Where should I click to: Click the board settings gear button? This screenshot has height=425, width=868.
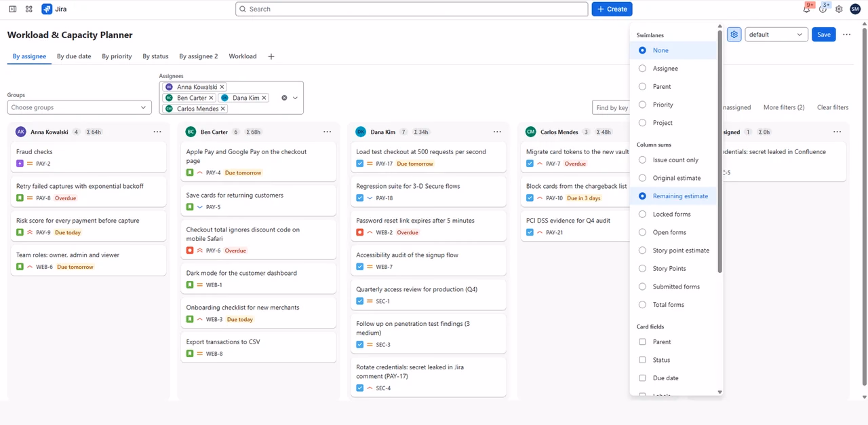[x=734, y=35]
